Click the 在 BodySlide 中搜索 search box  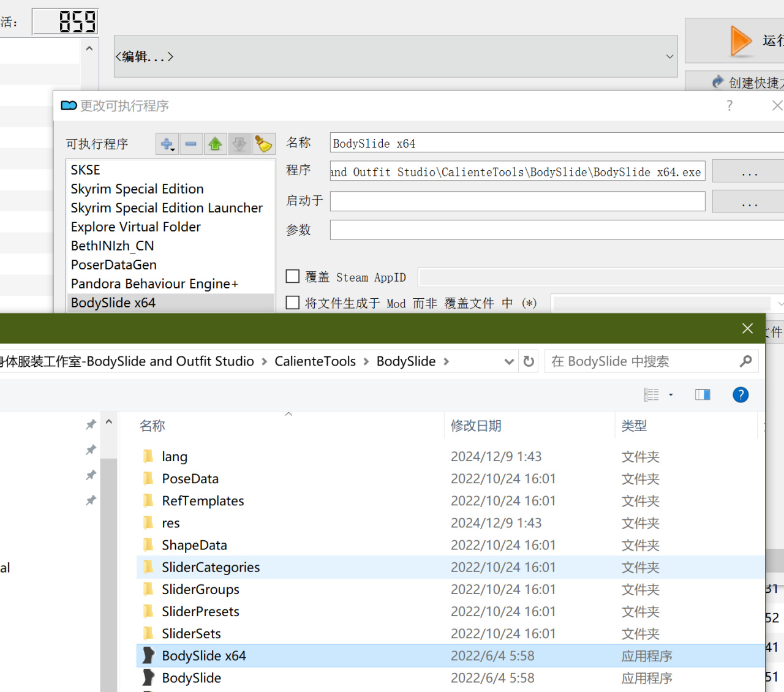click(651, 361)
